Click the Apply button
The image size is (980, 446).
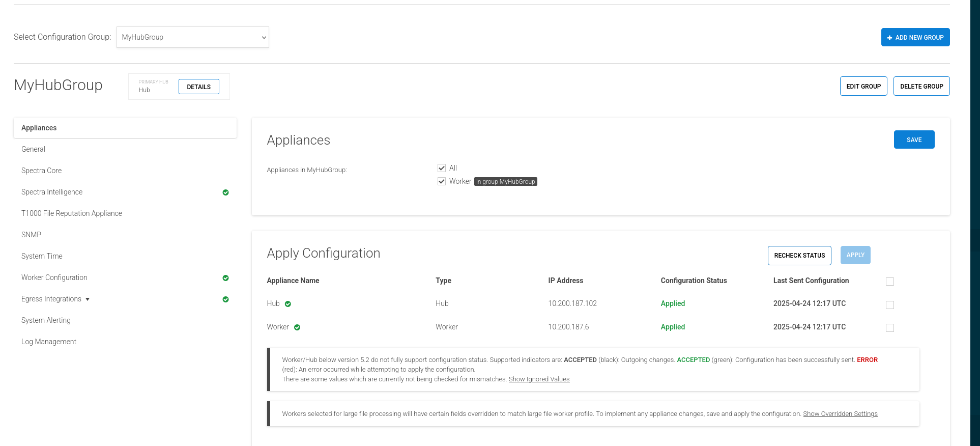(x=855, y=255)
